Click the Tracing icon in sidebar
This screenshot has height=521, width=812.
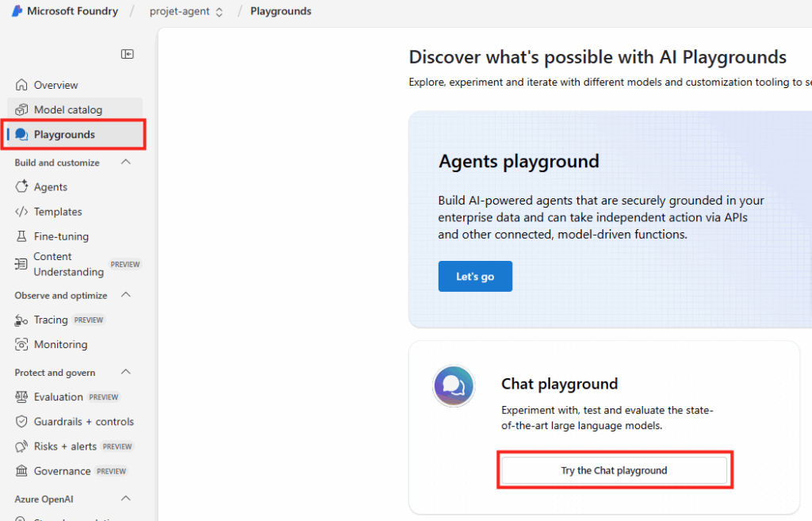point(21,320)
